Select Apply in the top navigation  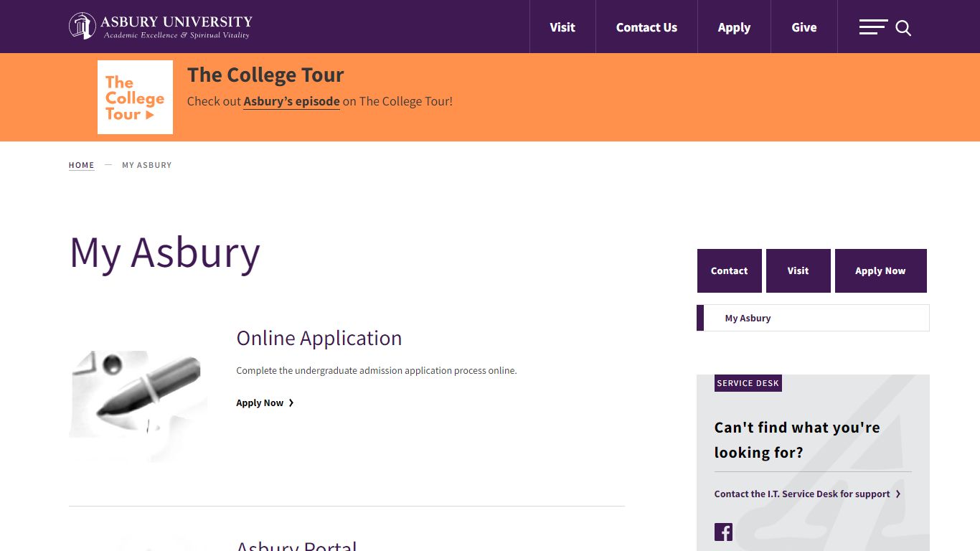[x=734, y=27]
